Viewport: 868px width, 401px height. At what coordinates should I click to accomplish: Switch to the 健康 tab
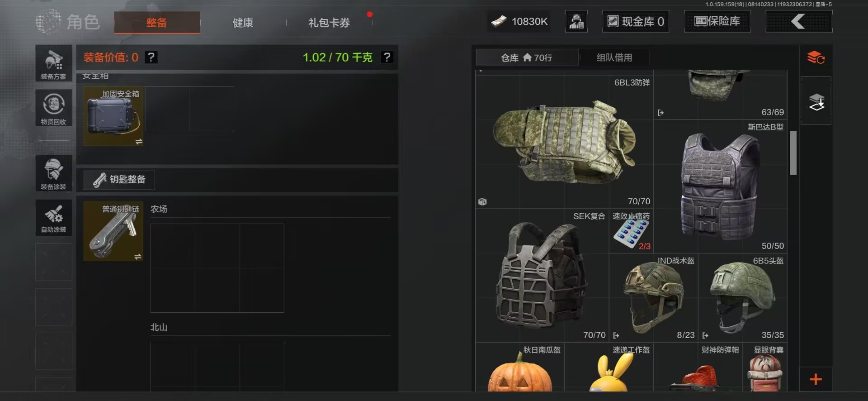(x=243, y=23)
